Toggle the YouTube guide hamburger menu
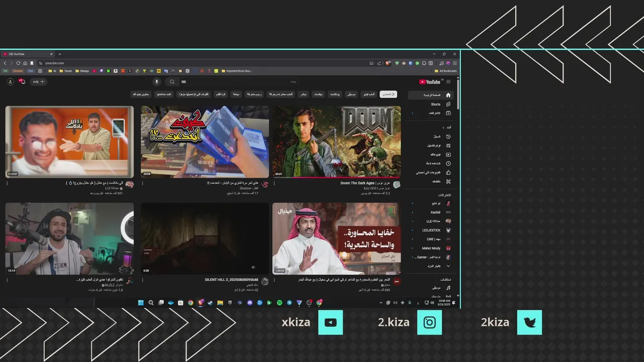This screenshot has width=644, height=362. 448,81
